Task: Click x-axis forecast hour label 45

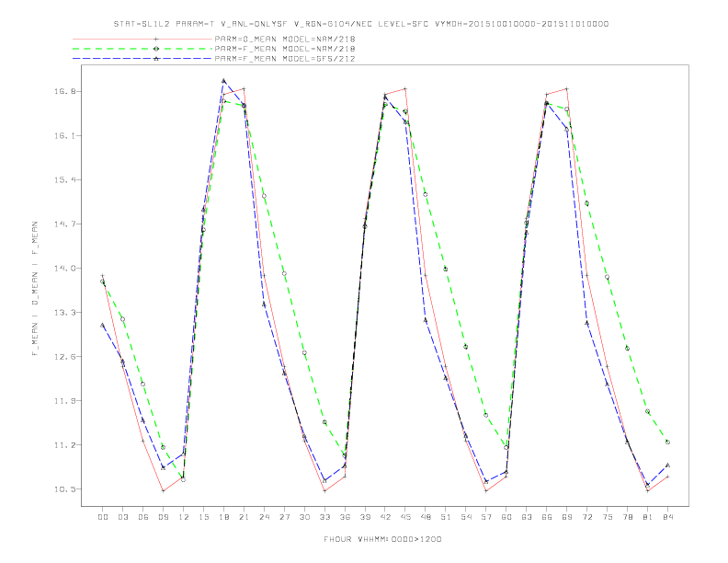Action: [405, 517]
